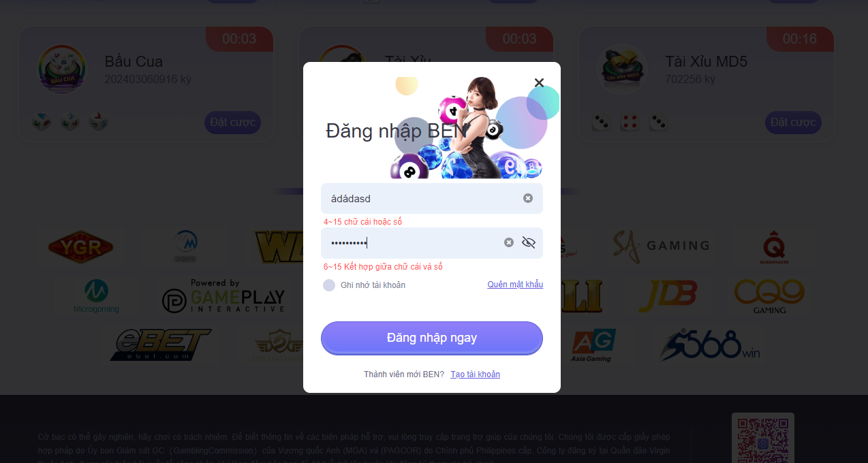Open the 'Quên mật khẩu' link
This screenshot has width=868, height=463.
tap(515, 285)
